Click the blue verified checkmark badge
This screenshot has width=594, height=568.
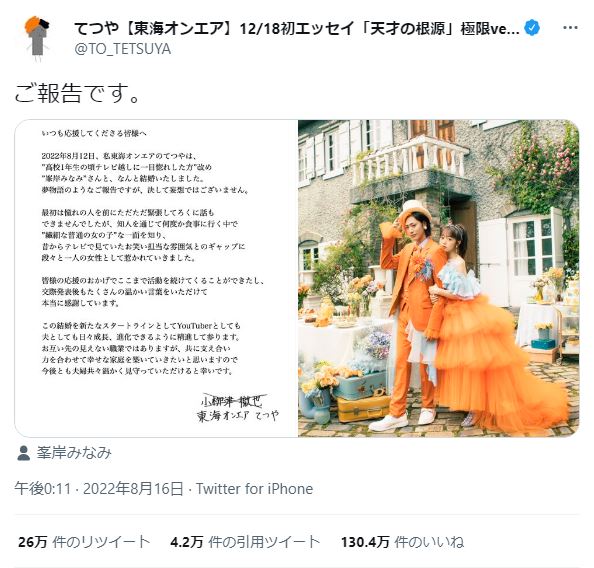[532, 28]
